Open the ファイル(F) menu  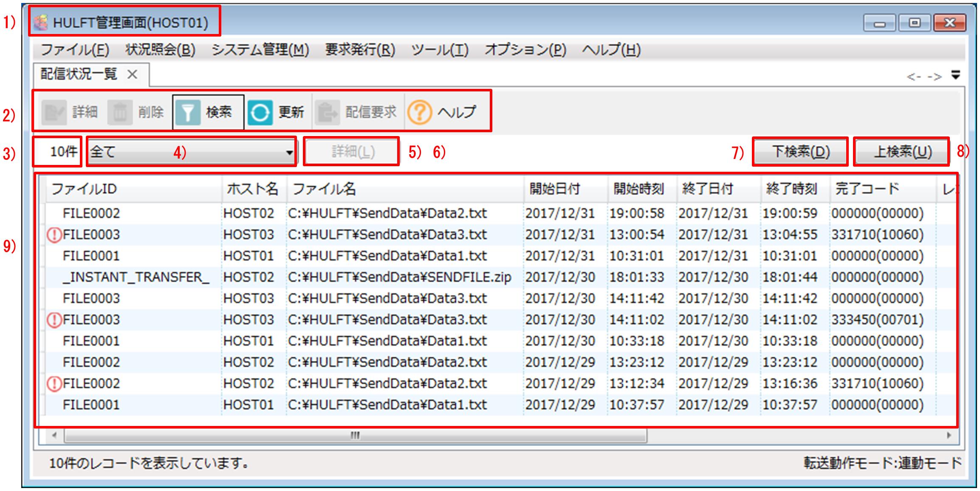point(75,50)
